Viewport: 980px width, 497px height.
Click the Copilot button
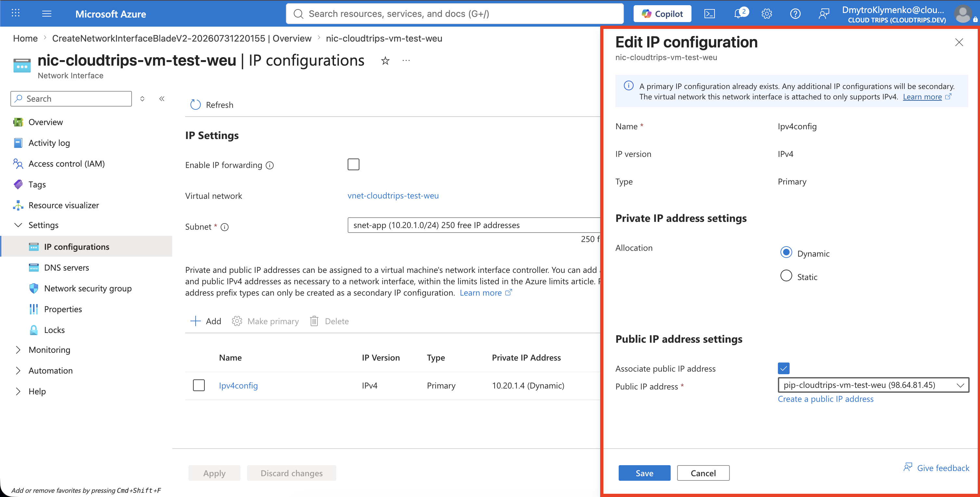click(x=662, y=14)
